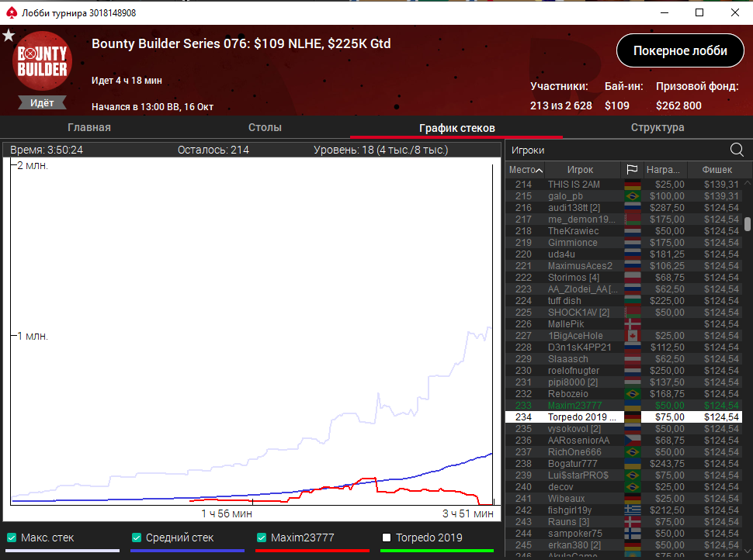Sort players by the flag column header
Viewport: 753px width, 560px height.
(632, 169)
